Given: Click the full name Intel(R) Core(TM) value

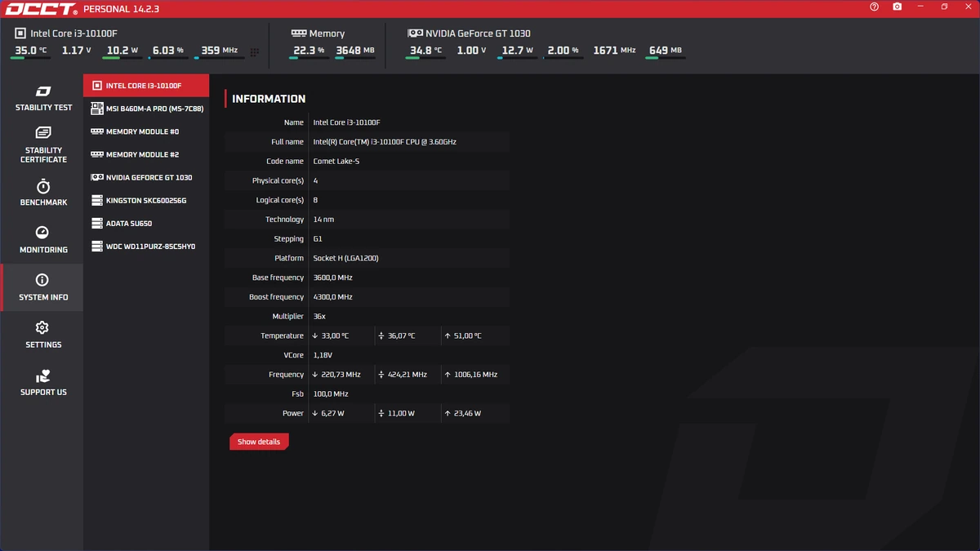Looking at the screenshot, I should coord(385,142).
